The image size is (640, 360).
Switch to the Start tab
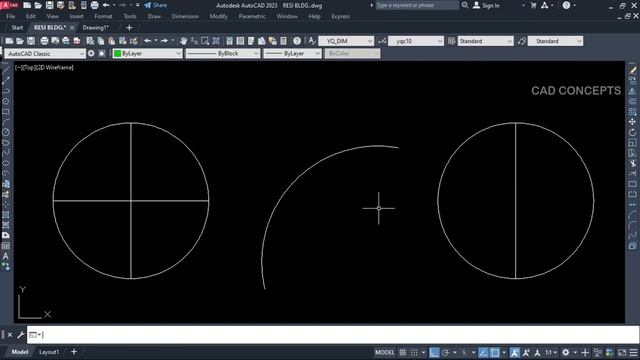17,27
